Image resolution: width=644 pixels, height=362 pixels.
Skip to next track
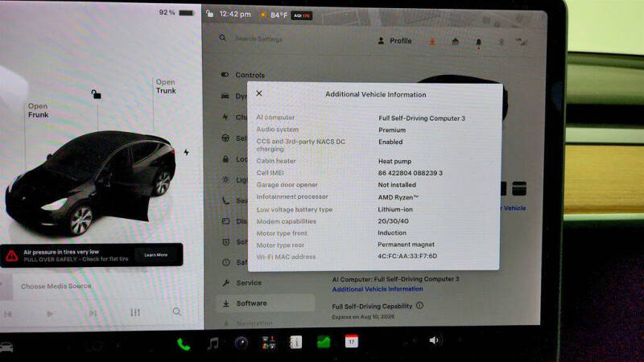pos(93,313)
